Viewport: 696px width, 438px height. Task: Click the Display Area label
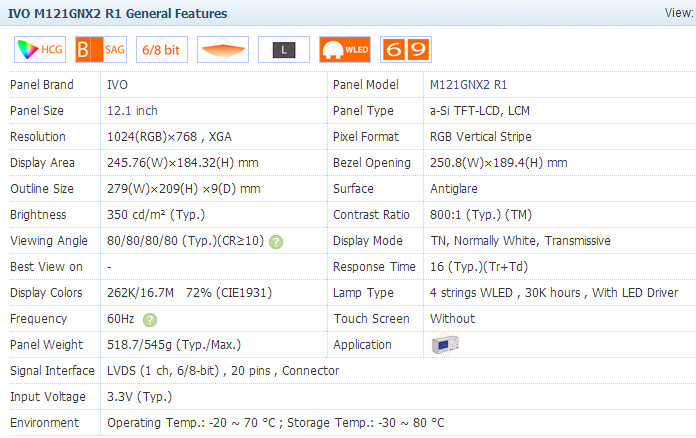pyautogui.click(x=42, y=163)
